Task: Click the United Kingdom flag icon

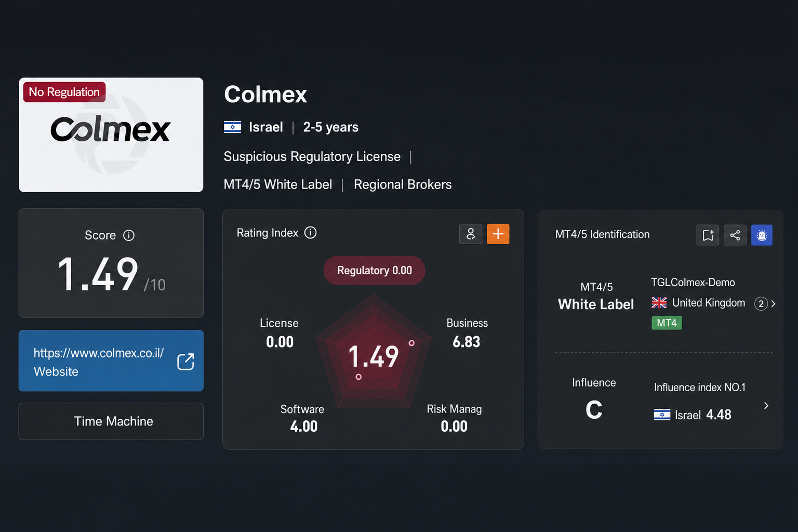Action: 659,302
